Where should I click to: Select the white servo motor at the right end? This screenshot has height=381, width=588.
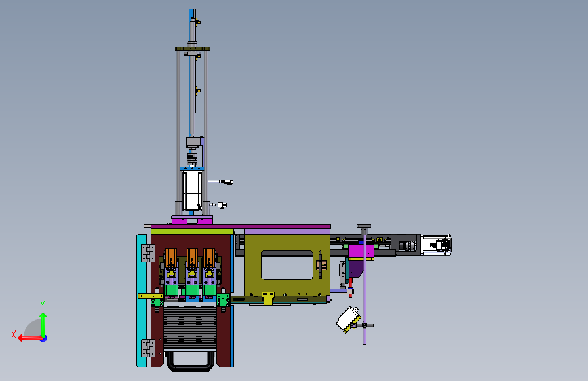tap(436, 245)
